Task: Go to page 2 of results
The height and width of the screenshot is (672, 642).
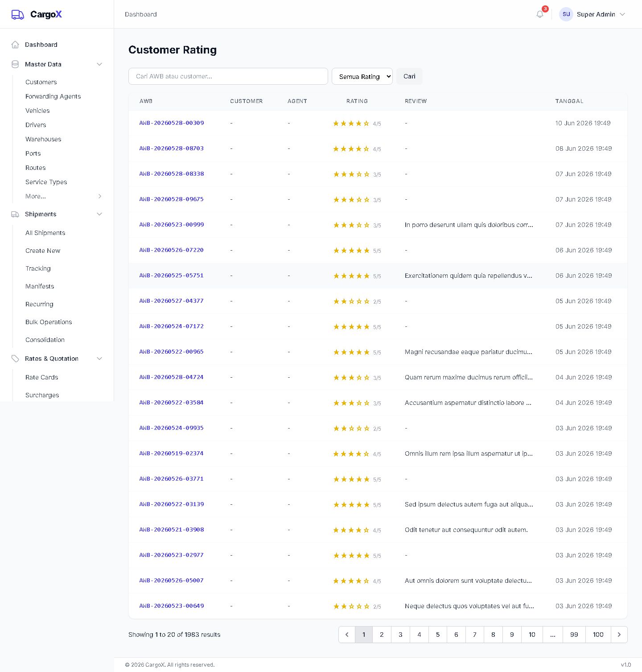Action: click(382, 635)
